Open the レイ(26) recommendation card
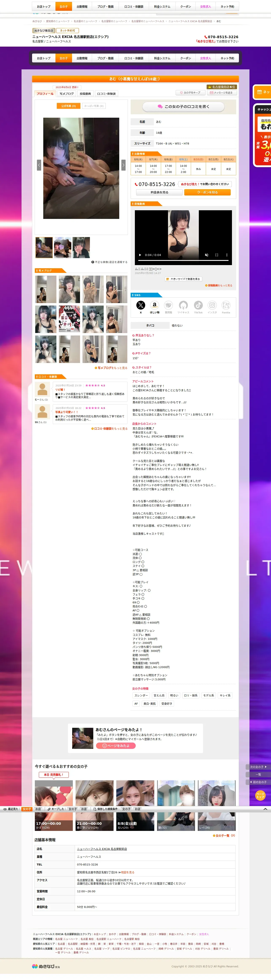The height and width of the screenshot is (980, 271). 217,805
